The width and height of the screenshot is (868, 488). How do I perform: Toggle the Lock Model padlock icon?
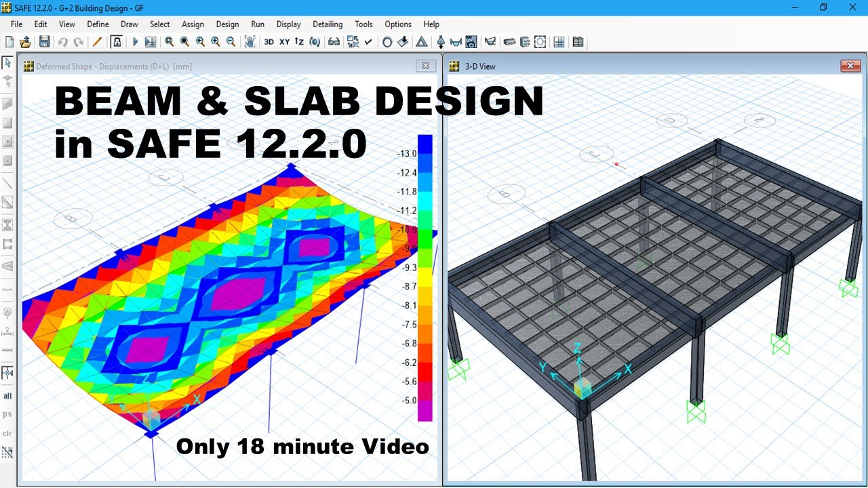pyautogui.click(x=117, y=42)
